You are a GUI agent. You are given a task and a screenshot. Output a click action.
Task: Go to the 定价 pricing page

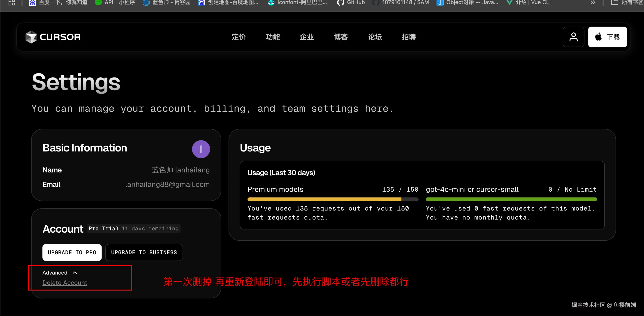point(239,37)
